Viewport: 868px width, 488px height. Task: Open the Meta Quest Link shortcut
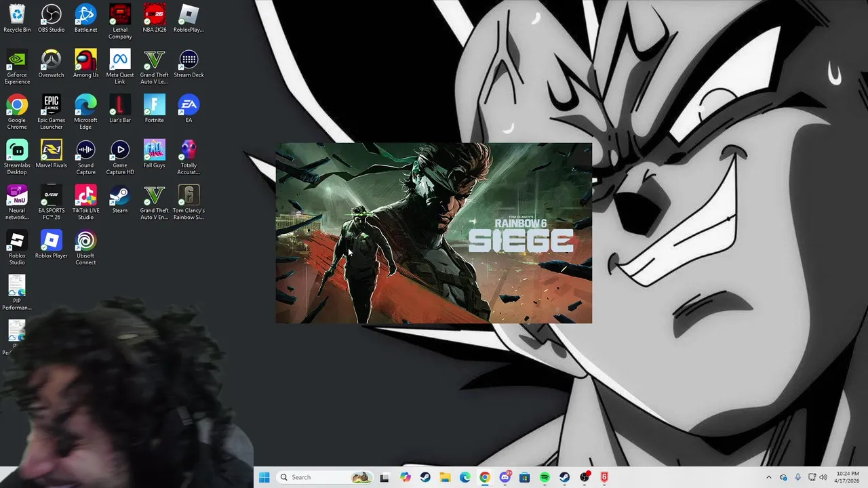click(120, 67)
